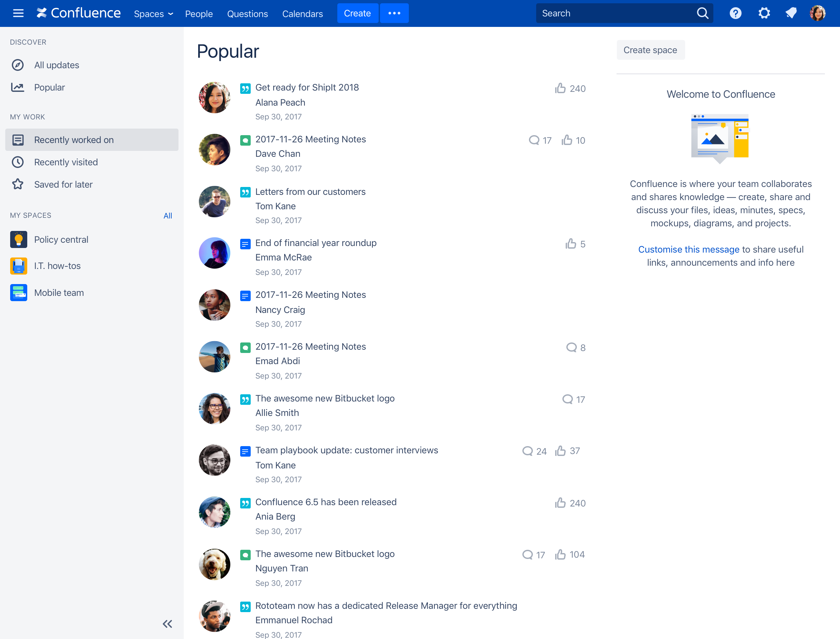Click like icon on End of financial year roundup
This screenshot has width=840, height=639.
(x=571, y=243)
